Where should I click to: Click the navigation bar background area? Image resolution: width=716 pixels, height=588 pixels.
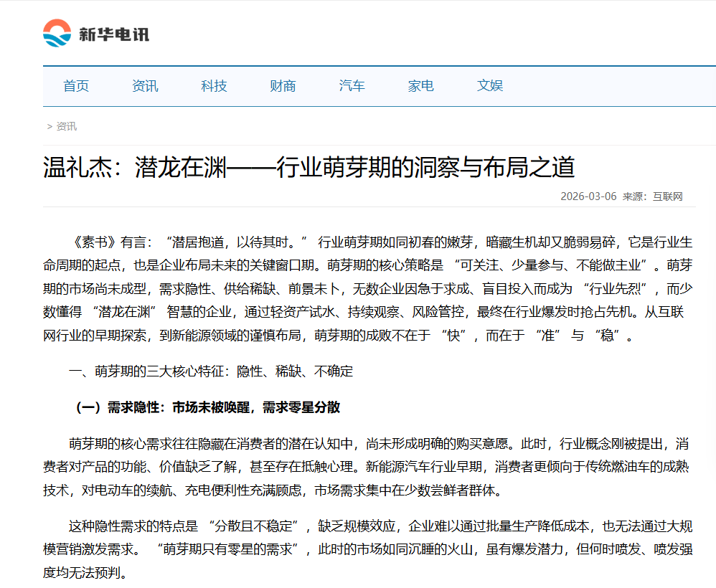coord(610,85)
